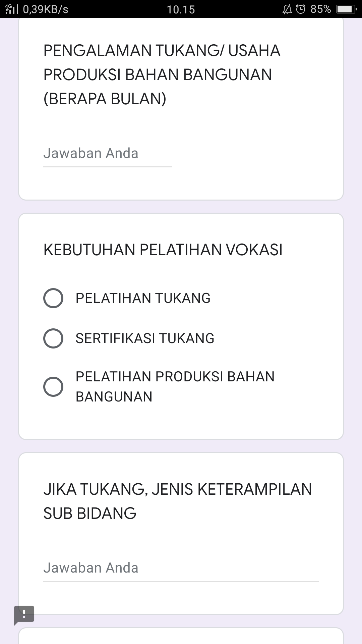This screenshot has width=362, height=644.
Task: Tap the 10.15 clock in status bar
Action: [x=181, y=9]
